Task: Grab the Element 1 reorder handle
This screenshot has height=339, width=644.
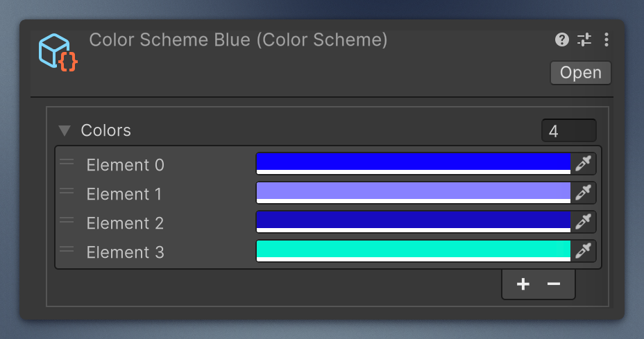Action: point(67,191)
